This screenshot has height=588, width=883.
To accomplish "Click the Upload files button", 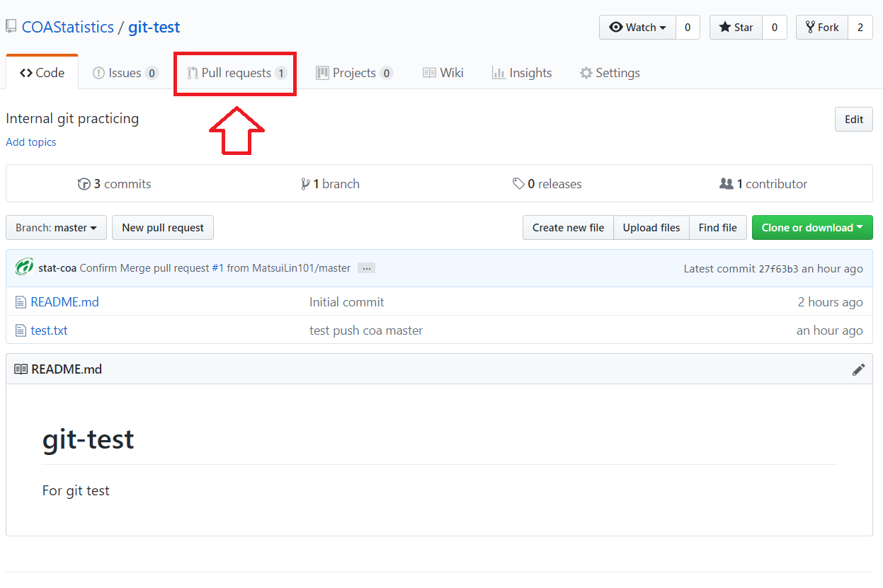I will (x=651, y=228).
